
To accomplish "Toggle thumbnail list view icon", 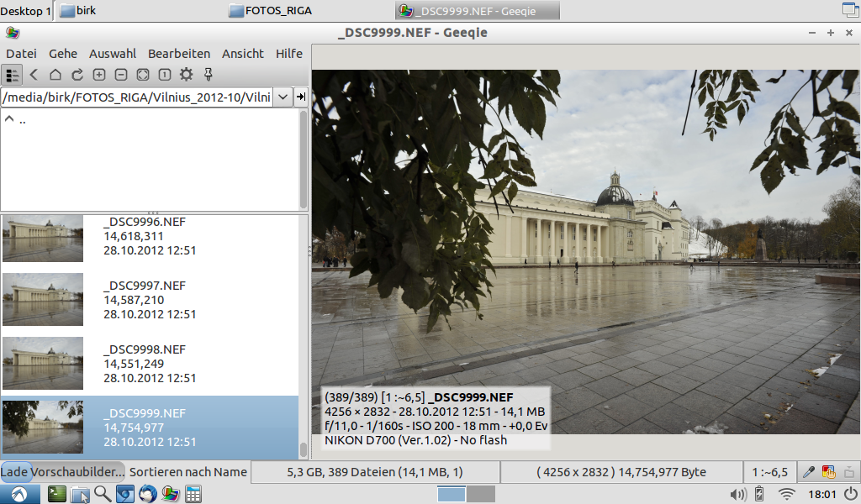I will tap(12, 75).
